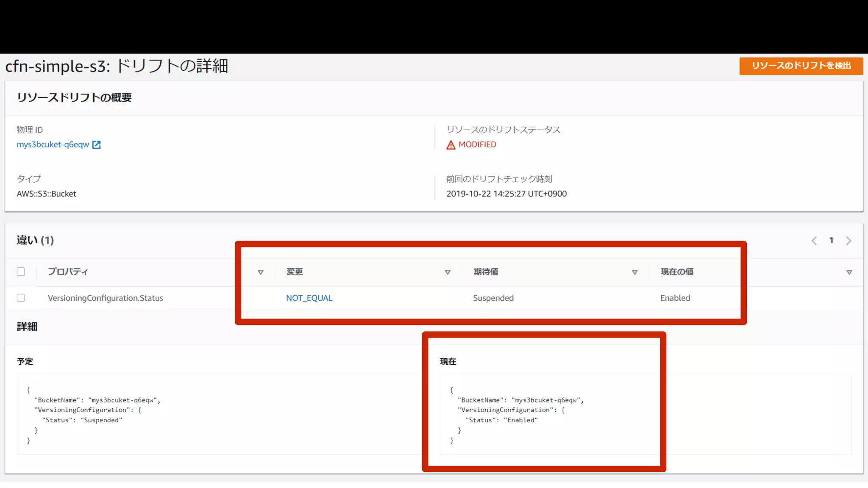The height and width of the screenshot is (488, 868).
Task: Select page number 1 in pagination
Action: coord(831,241)
